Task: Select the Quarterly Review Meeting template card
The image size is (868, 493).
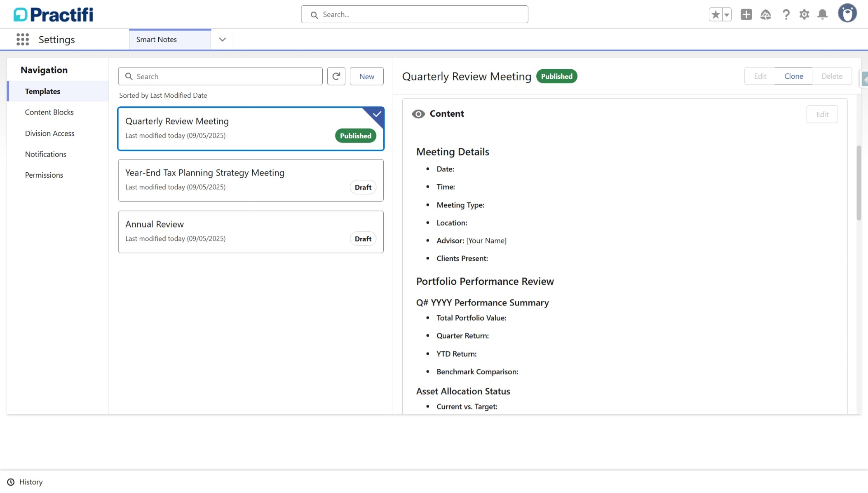Action: (x=251, y=129)
